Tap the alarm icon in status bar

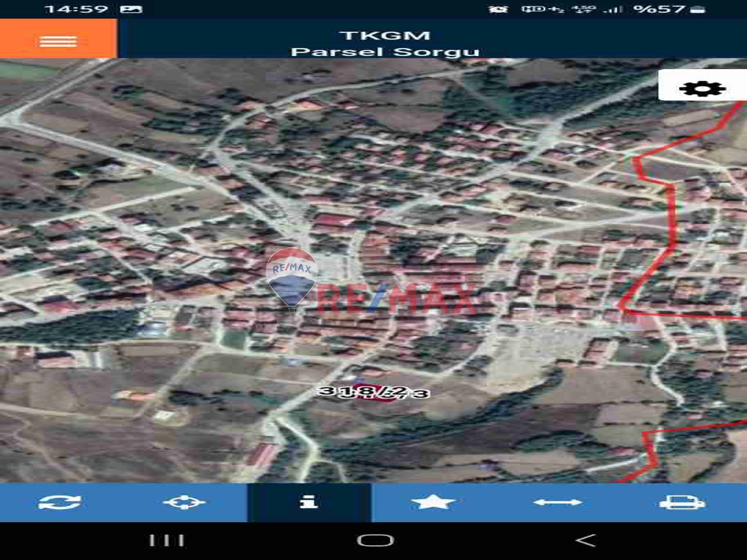click(498, 9)
